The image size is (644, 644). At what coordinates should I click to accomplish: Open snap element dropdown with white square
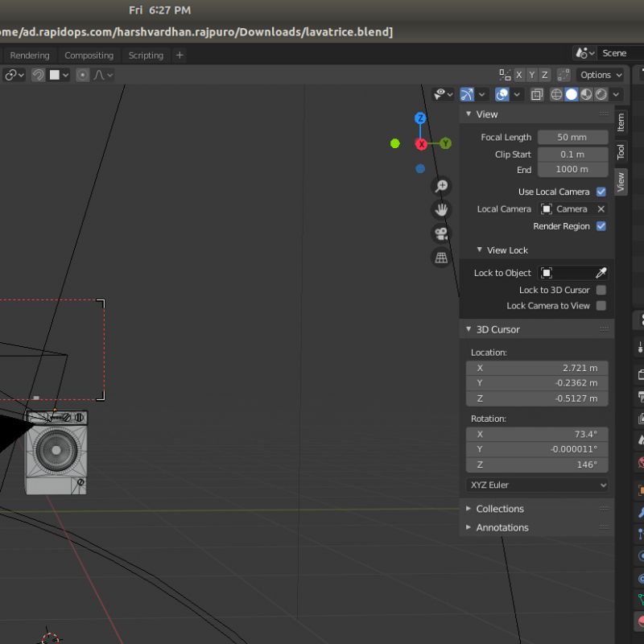59,75
